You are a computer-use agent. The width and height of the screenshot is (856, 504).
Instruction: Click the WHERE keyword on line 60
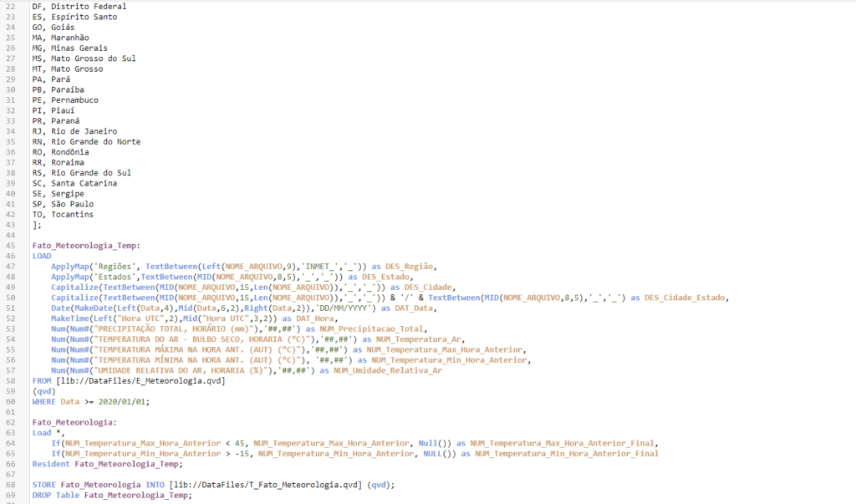43,402
